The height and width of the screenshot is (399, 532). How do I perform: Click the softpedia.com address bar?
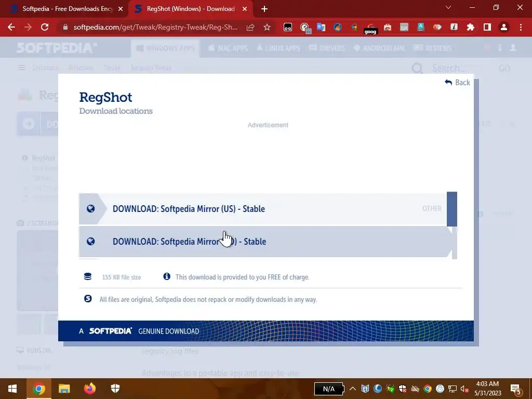tap(155, 27)
